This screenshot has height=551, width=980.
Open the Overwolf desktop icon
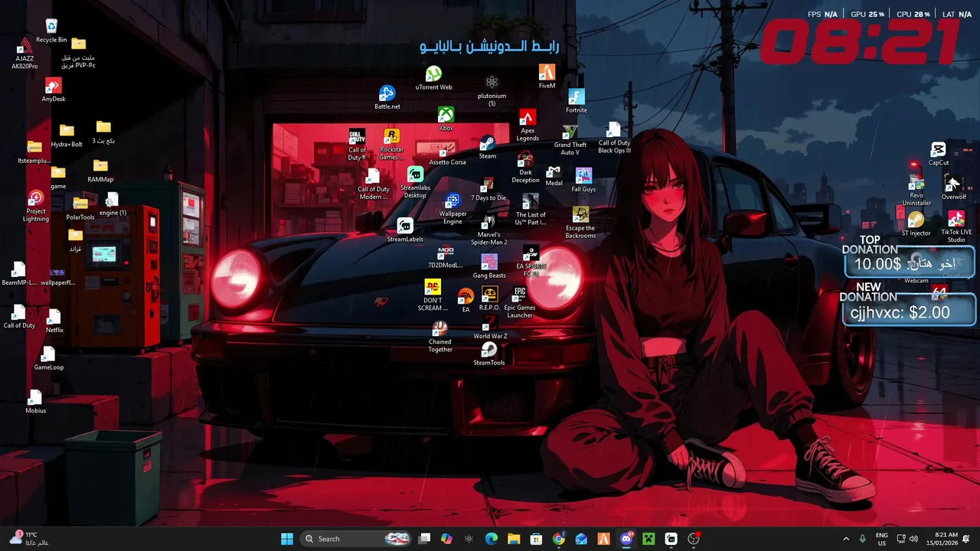coord(953,187)
